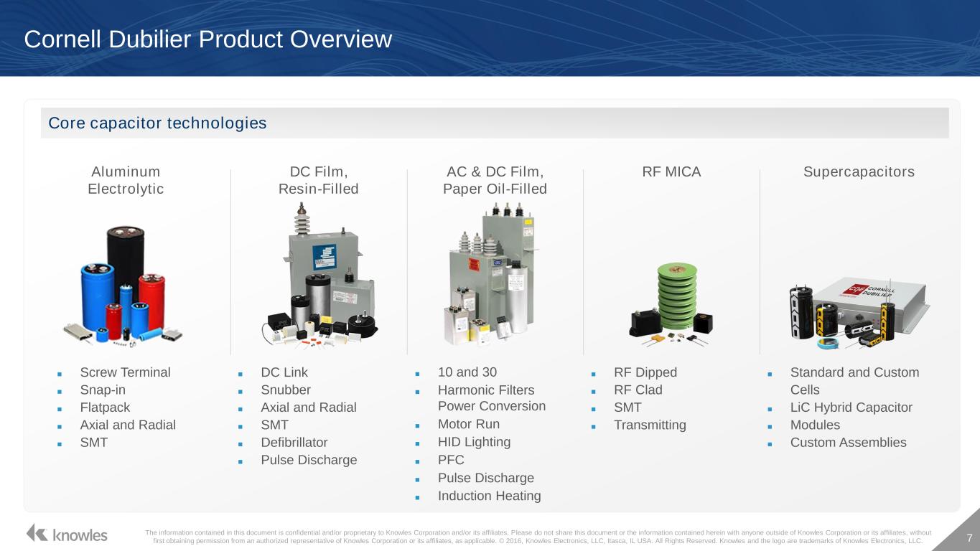Select the Supercapacitors product image with CDE box
980x551 pixels.
coord(859,313)
